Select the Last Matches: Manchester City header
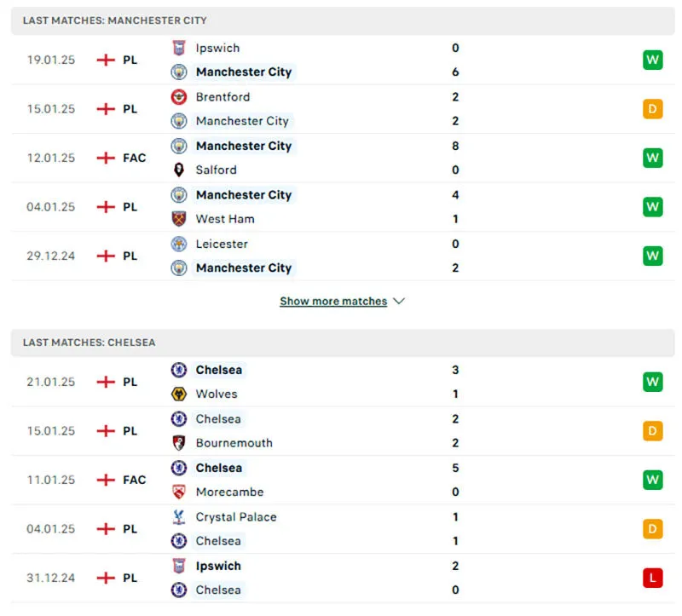This screenshot has width=682, height=616. coord(115,20)
